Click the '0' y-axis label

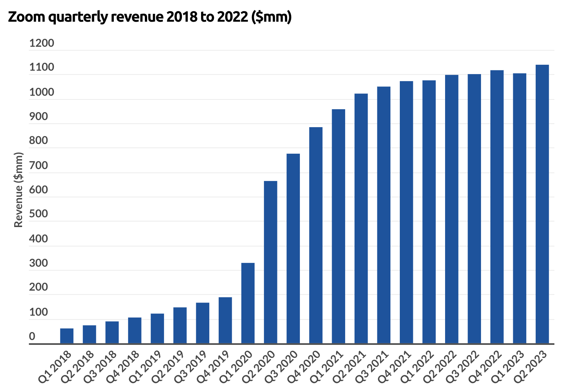32,336
